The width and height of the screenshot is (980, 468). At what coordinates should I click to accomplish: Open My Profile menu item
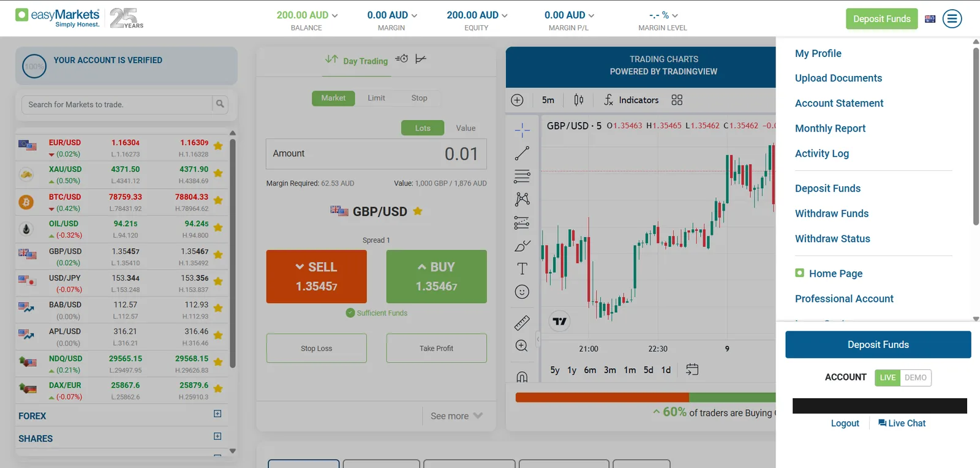pyautogui.click(x=818, y=53)
